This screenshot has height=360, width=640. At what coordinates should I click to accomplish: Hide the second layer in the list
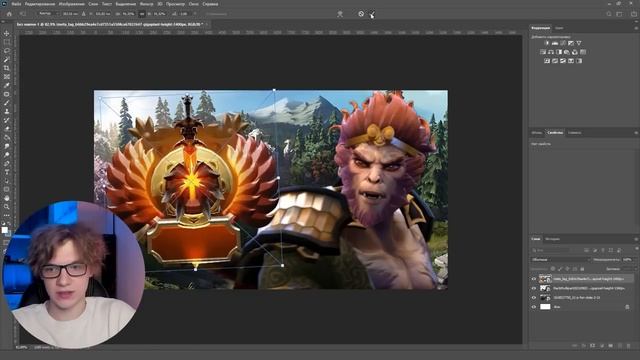coord(533,289)
